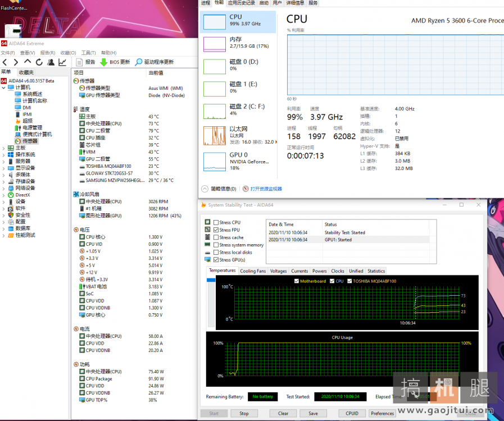Expand the 网络设备 tree node
Viewport: 504px width, 421px height.
point(3,188)
